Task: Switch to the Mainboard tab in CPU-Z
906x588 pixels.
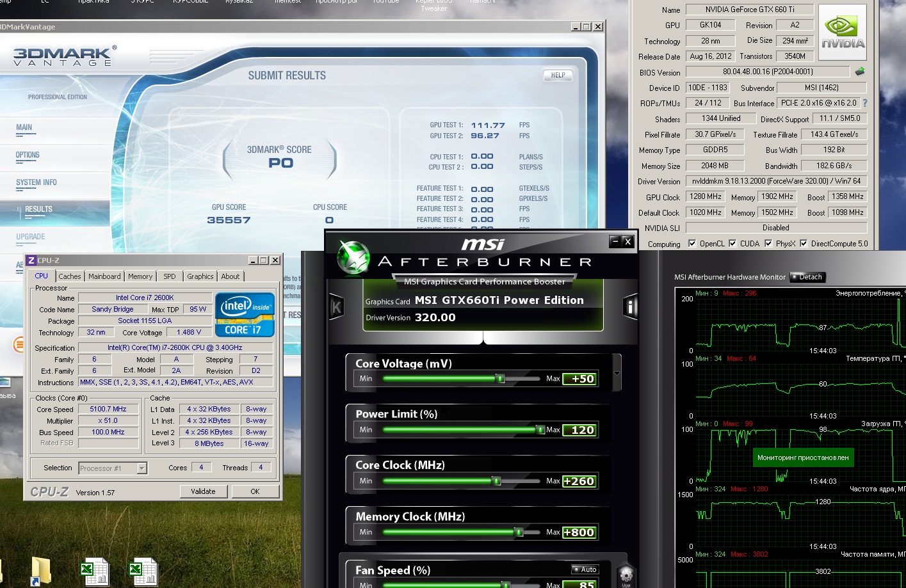Action: 104,276
